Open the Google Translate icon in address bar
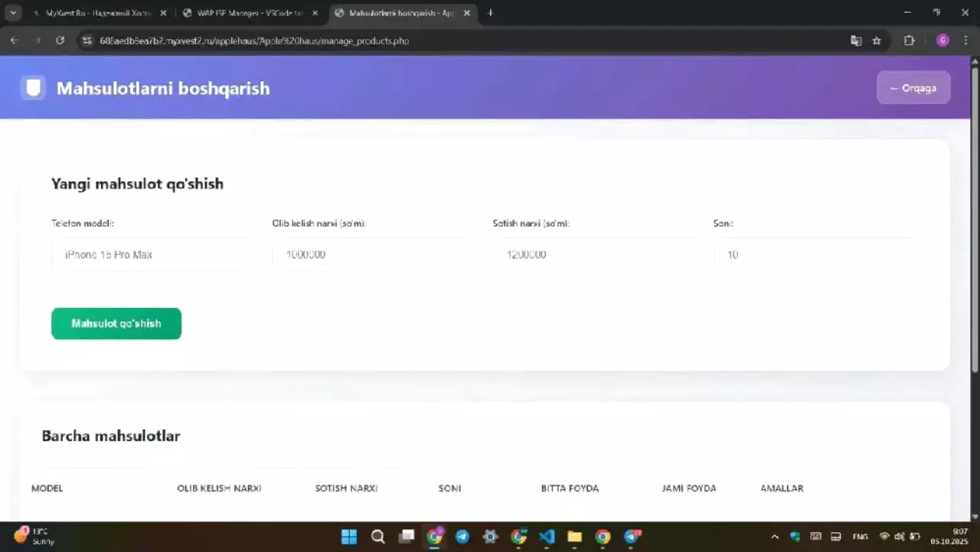Viewport: 980px width, 552px height. point(856,41)
